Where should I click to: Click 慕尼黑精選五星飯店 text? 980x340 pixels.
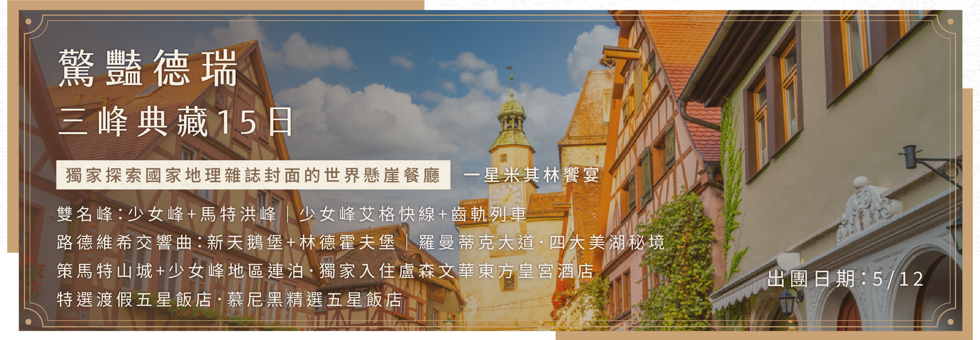coord(315,300)
